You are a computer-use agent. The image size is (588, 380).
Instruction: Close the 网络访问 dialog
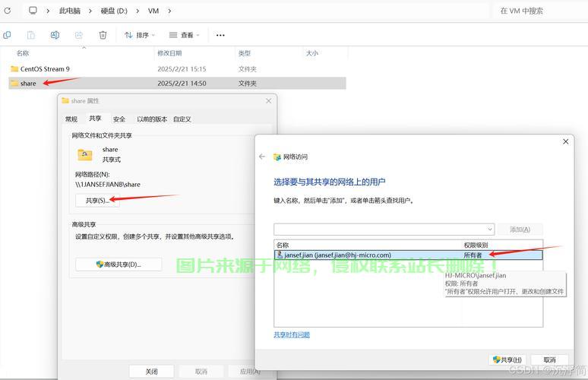click(565, 141)
